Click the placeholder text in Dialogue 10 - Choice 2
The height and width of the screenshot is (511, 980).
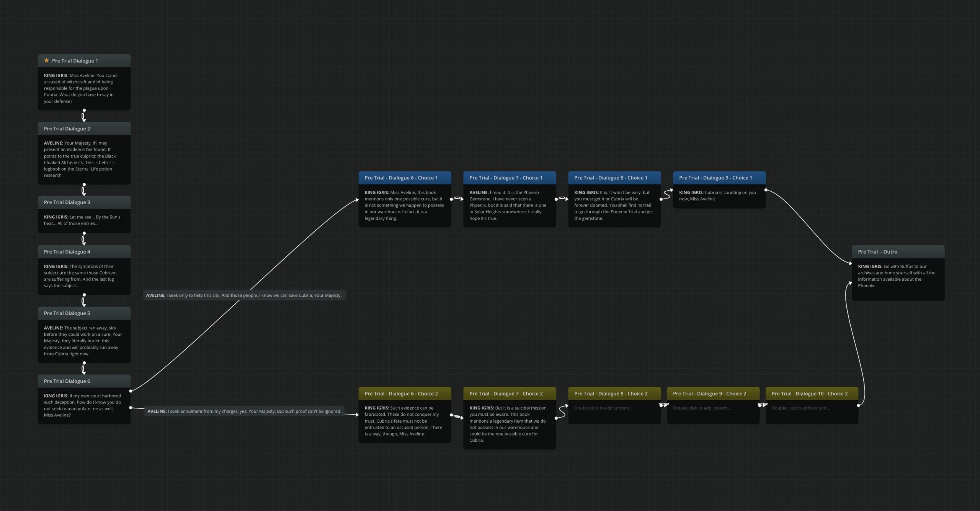point(800,408)
